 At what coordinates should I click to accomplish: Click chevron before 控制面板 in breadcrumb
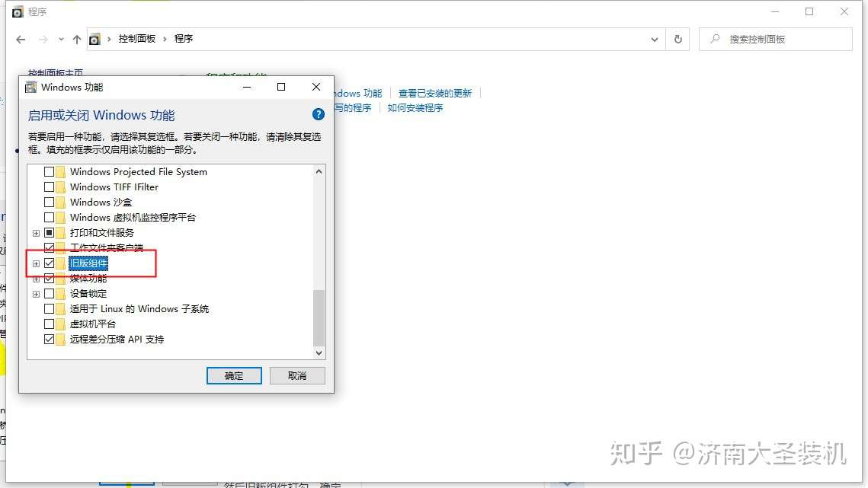[x=109, y=39]
